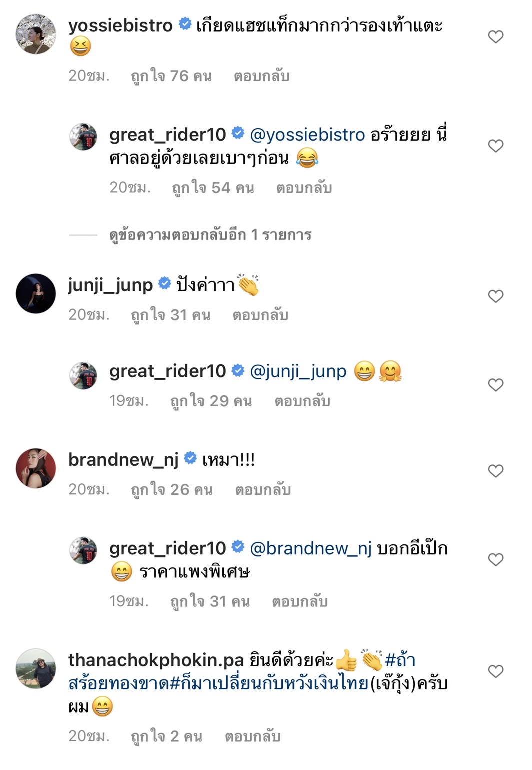The width and height of the screenshot is (532, 770).
Task: Like thanachokphokin.pa's comment
Action: tap(495, 671)
